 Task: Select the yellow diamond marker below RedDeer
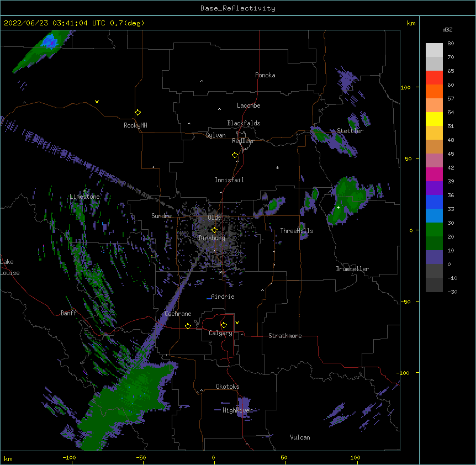235,155
